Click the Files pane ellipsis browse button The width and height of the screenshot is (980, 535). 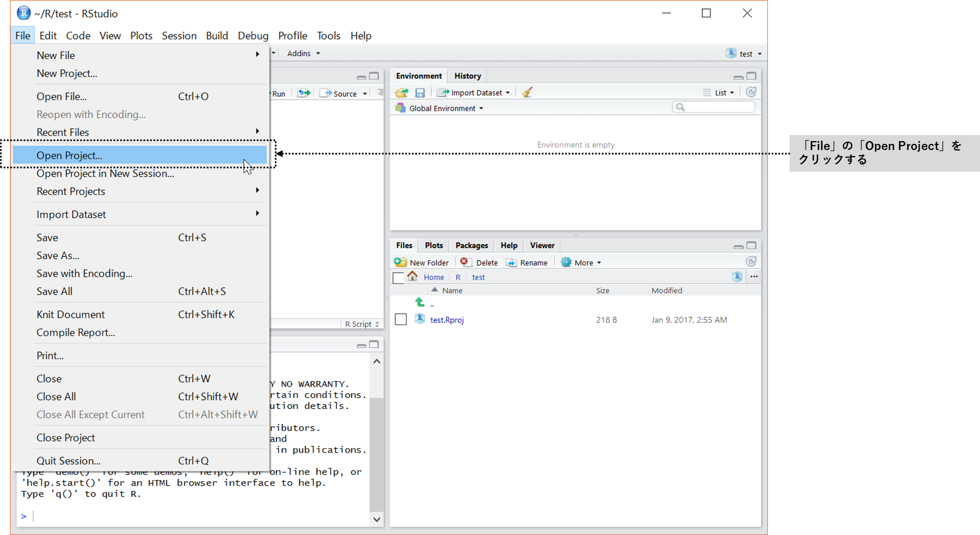(753, 277)
